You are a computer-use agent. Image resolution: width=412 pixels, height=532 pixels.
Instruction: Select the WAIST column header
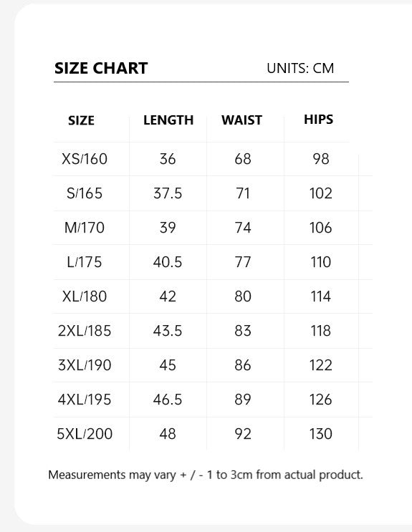tap(242, 120)
